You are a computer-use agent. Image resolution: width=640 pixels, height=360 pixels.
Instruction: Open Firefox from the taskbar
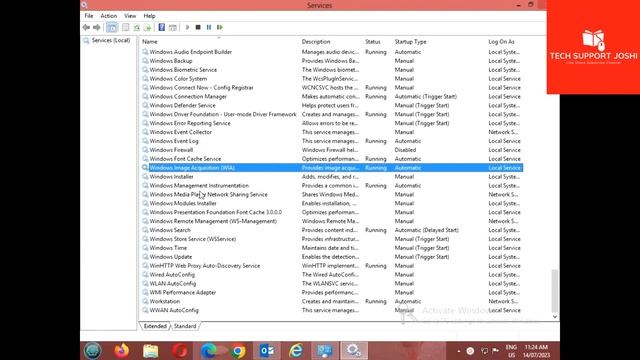[x=122, y=351]
